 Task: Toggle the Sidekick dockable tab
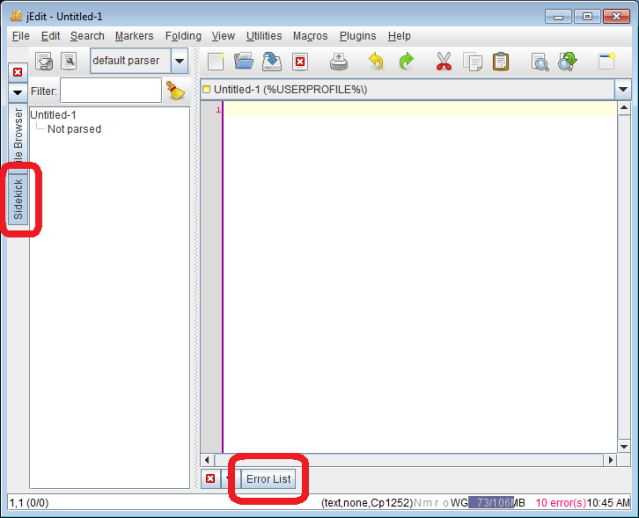coord(18,199)
